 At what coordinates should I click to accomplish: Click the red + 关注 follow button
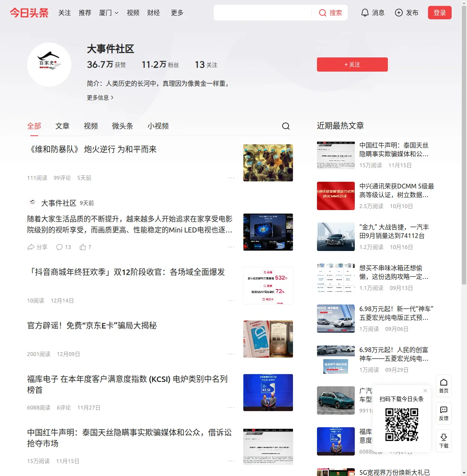pyautogui.click(x=352, y=65)
